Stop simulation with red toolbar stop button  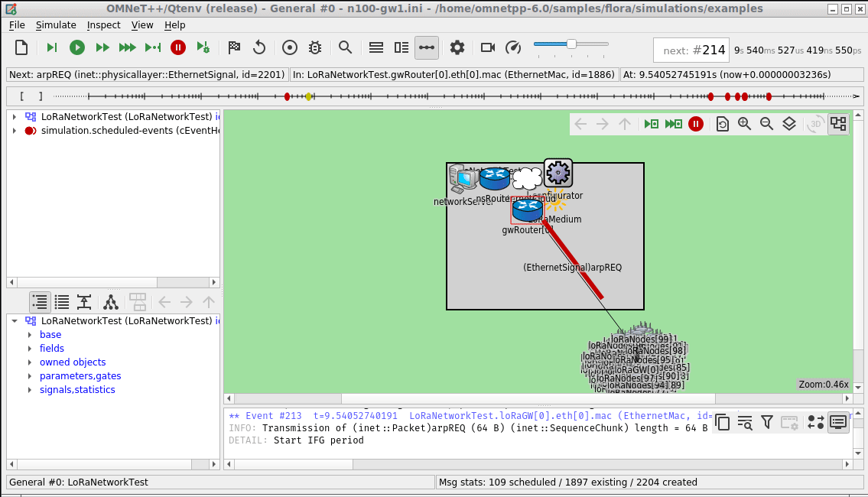tap(177, 48)
